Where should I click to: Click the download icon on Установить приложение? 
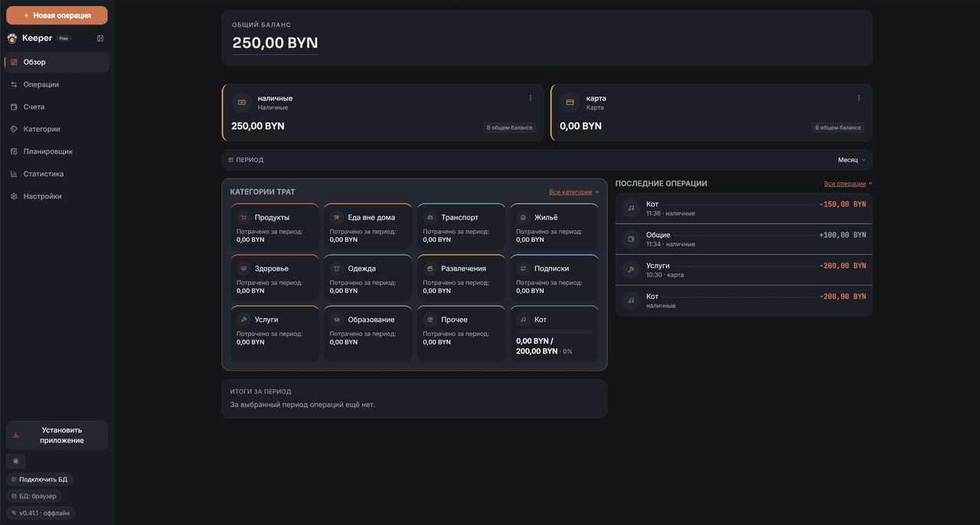coord(16,435)
